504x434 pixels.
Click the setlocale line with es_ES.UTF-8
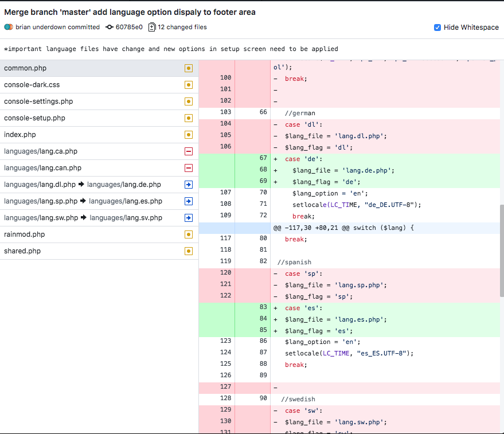(349, 354)
